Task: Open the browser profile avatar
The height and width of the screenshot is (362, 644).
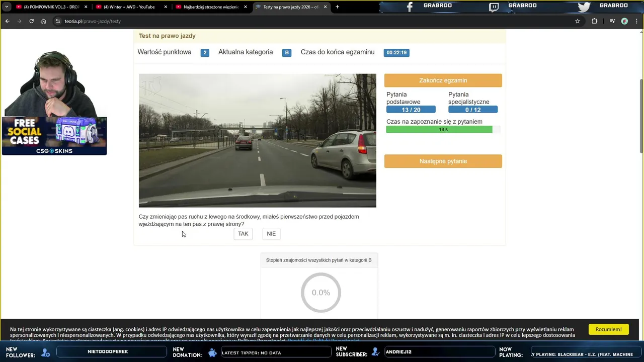Action: (624, 21)
